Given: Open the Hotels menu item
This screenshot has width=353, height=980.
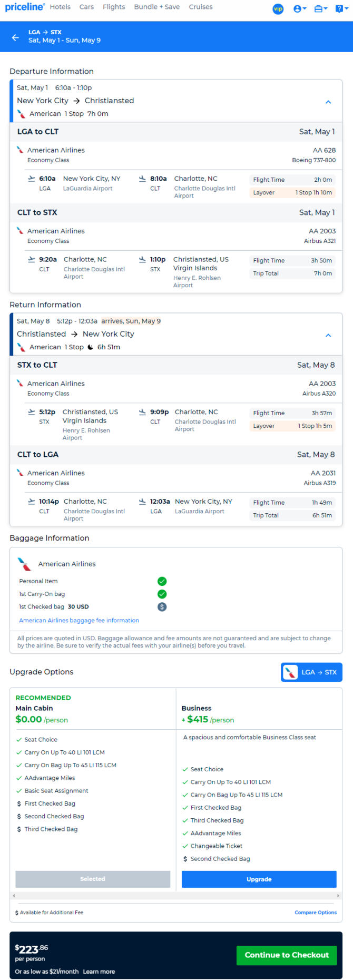Looking at the screenshot, I should click(x=60, y=7).
